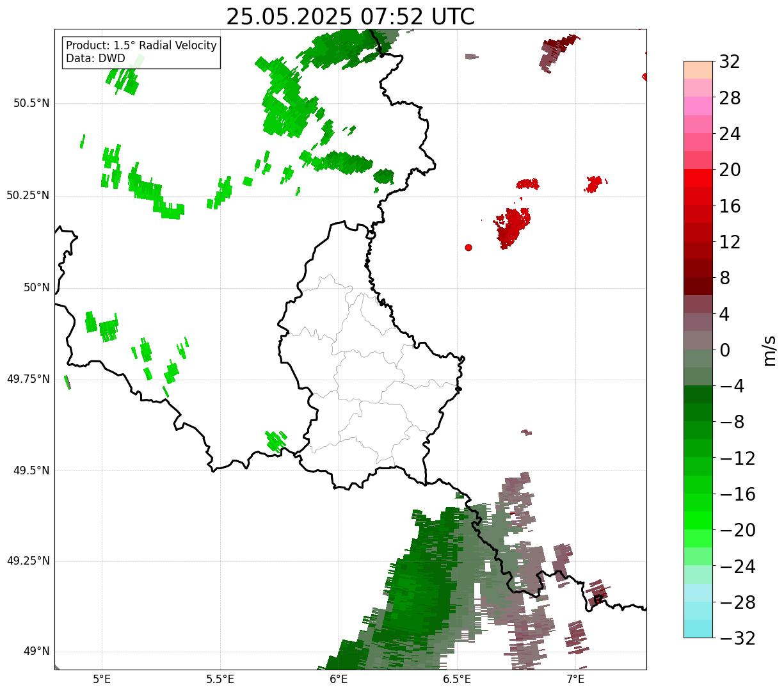Click the colorbar tick label −20
The width and height of the screenshot is (784, 692).
[737, 530]
